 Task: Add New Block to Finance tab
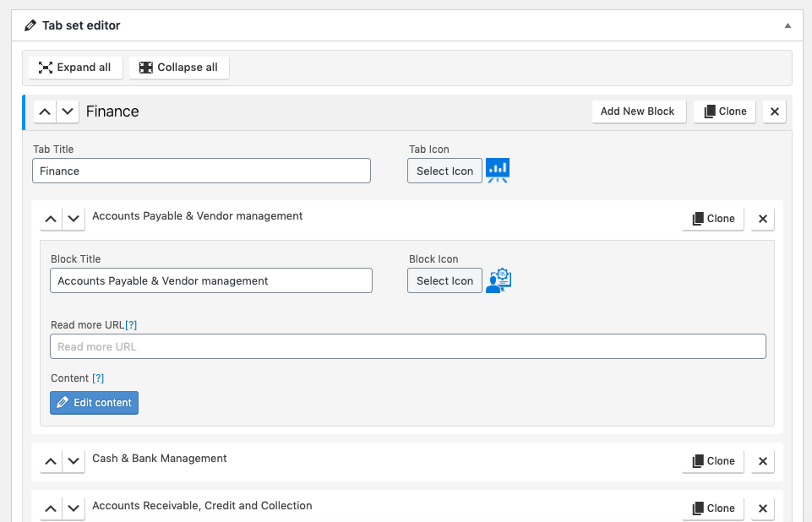tap(637, 111)
